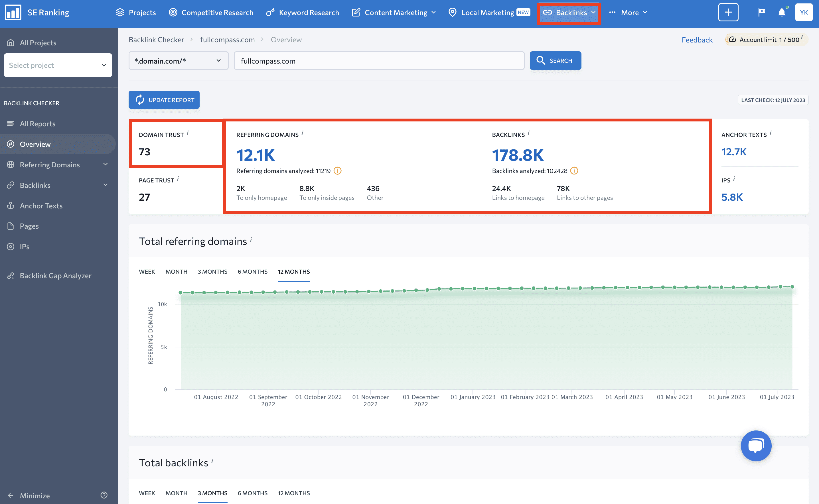819x504 pixels.
Task: Select 6 MONTHS tab under Total backlinks
Action: pyautogui.click(x=252, y=493)
